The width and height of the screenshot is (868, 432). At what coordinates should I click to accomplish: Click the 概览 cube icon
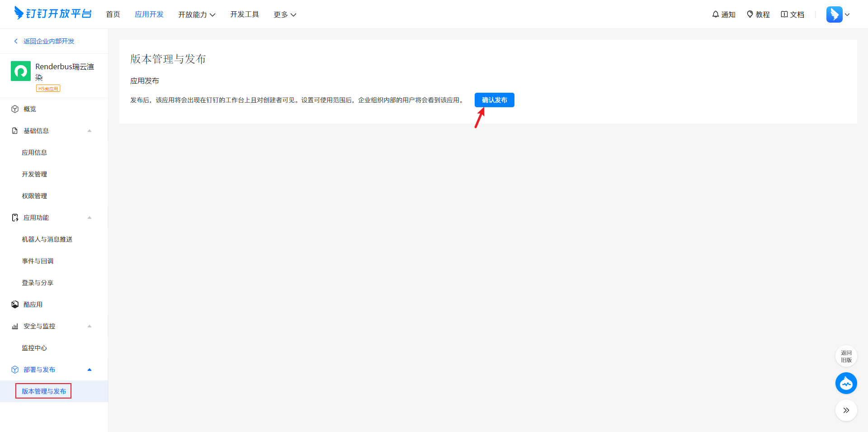pyautogui.click(x=15, y=109)
